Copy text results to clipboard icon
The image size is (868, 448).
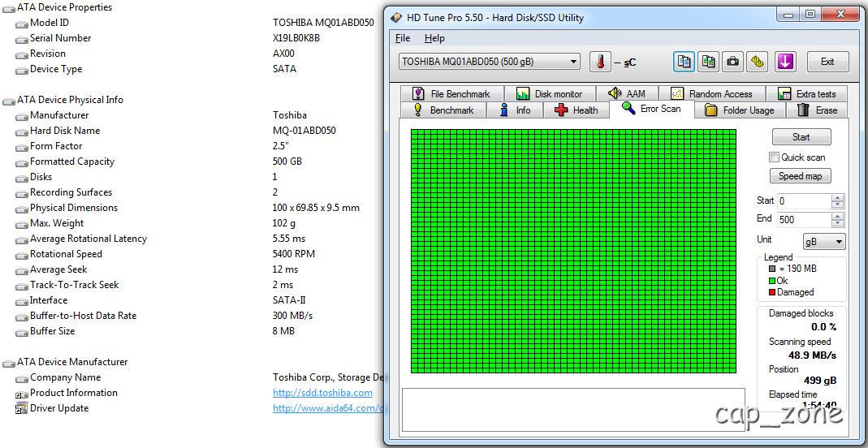point(684,62)
